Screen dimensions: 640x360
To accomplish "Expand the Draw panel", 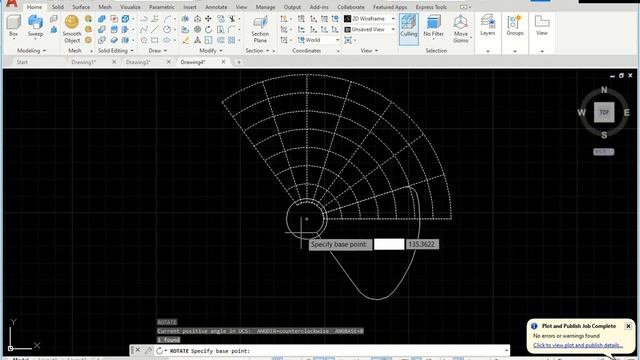I will pyautogui.click(x=158, y=51).
